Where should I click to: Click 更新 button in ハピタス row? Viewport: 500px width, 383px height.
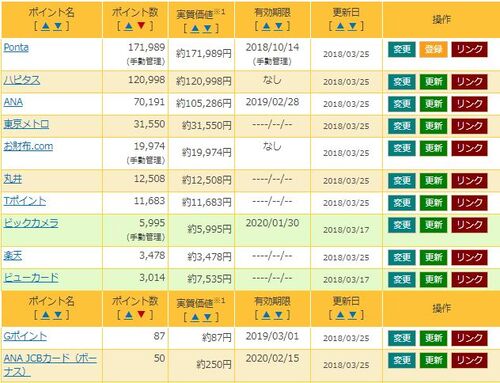(x=433, y=82)
